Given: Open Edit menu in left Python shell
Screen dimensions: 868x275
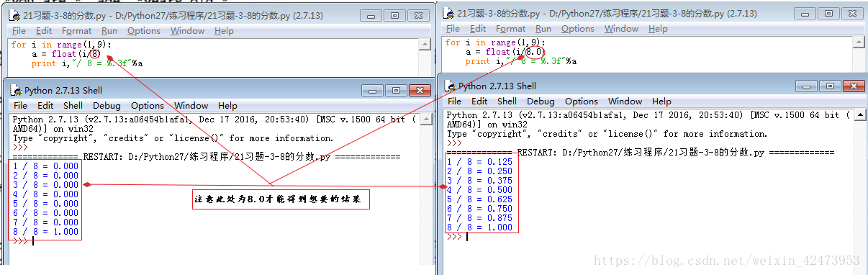Looking at the screenshot, I should coord(46,106).
